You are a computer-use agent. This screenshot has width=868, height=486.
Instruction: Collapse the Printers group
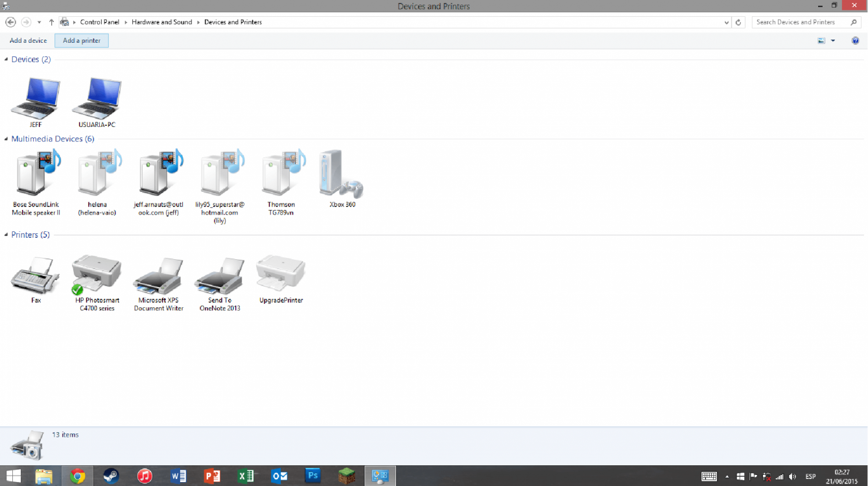pyautogui.click(x=6, y=235)
